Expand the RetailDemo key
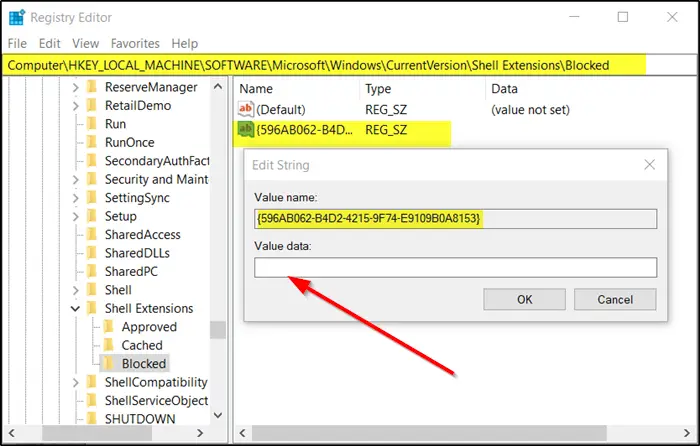Viewport: 700px width, 446px height. 75,105
